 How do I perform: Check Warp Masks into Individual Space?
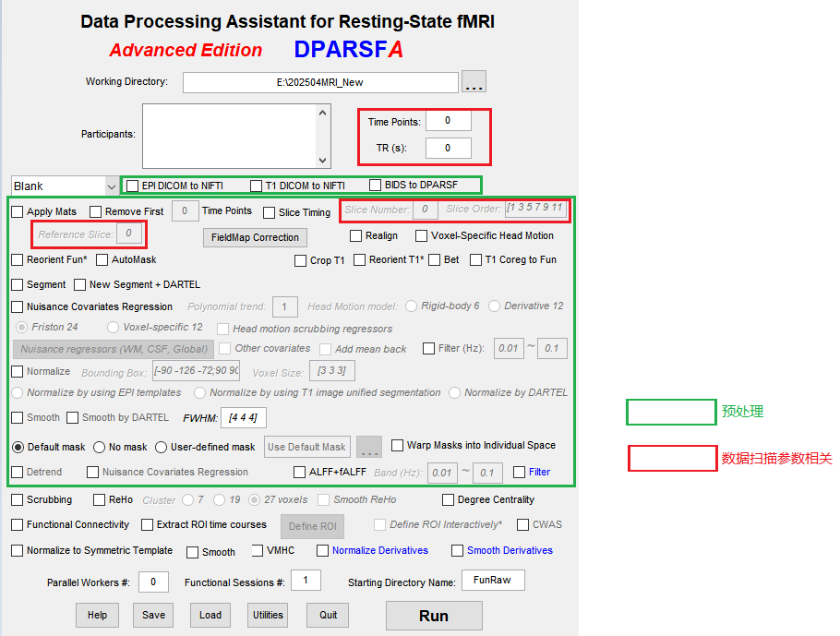click(398, 446)
